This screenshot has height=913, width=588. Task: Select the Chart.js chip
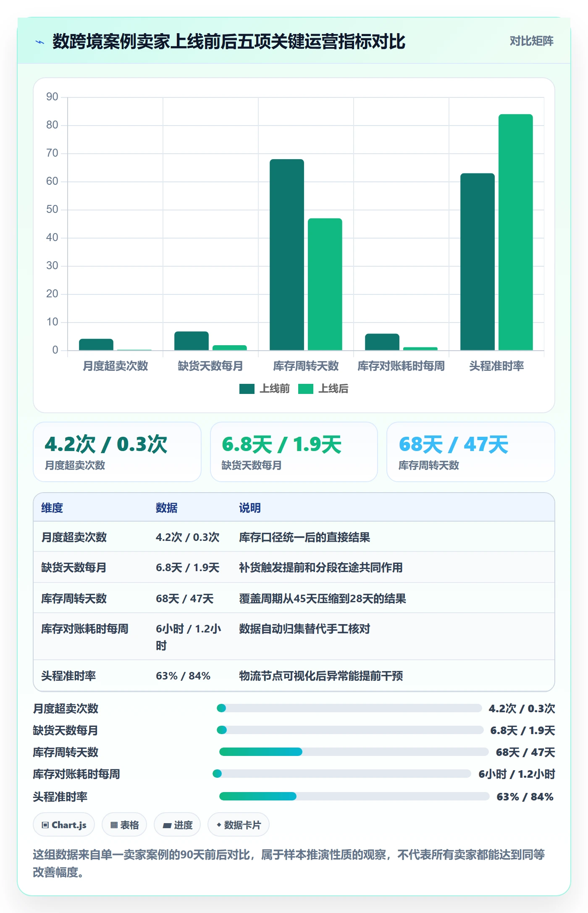[64, 825]
